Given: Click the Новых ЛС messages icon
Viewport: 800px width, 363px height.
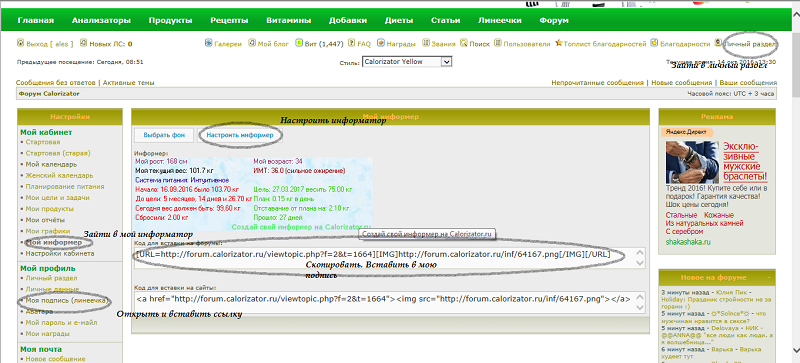Looking at the screenshot, I should point(84,43).
